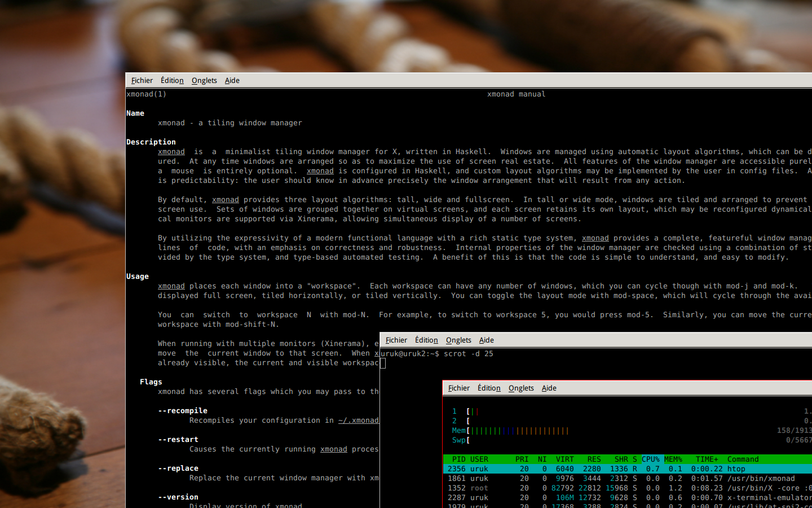Open Onglets menu in xmonad manual window

point(204,80)
